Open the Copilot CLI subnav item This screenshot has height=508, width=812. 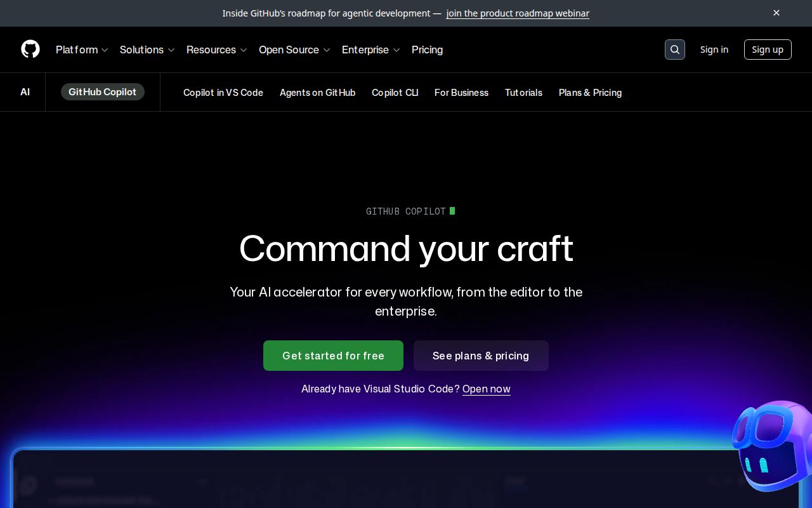[x=395, y=93]
